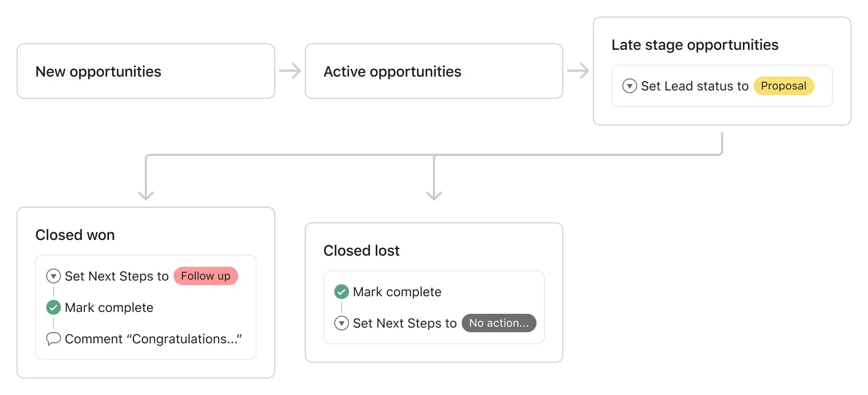
Task: Select the New opportunities section card
Action: (x=146, y=71)
